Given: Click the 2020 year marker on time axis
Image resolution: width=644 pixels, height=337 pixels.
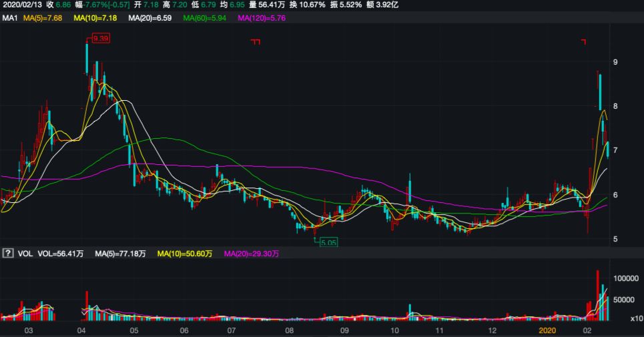Looking at the screenshot, I should point(547,330).
